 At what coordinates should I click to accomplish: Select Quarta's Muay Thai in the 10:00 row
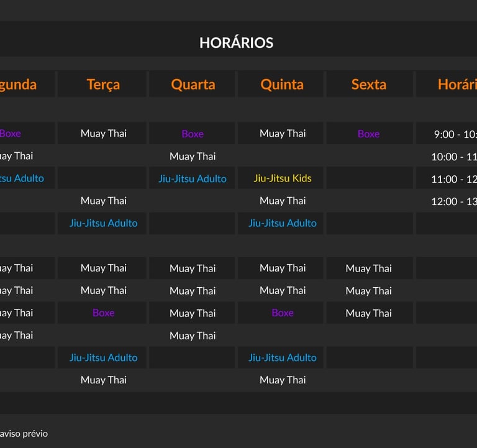click(x=193, y=156)
